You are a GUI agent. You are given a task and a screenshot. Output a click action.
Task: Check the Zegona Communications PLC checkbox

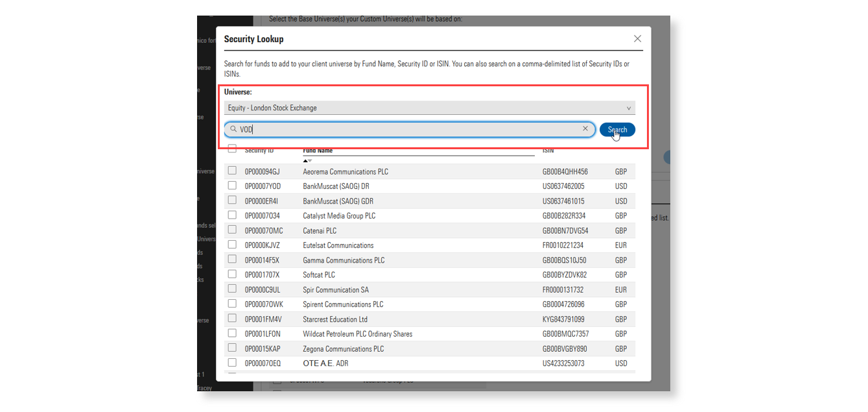(x=232, y=348)
